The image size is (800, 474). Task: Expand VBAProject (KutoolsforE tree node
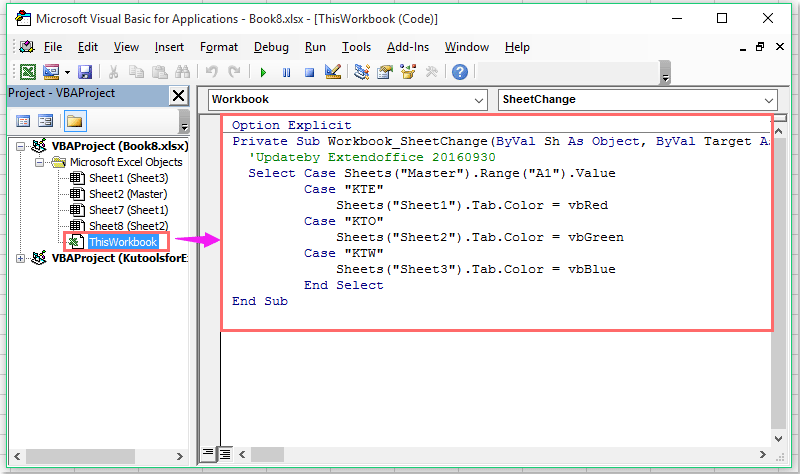coord(20,258)
